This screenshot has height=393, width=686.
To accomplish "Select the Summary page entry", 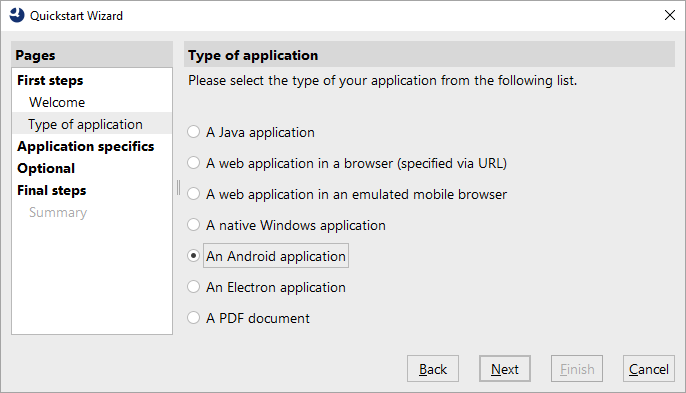I will [58, 212].
